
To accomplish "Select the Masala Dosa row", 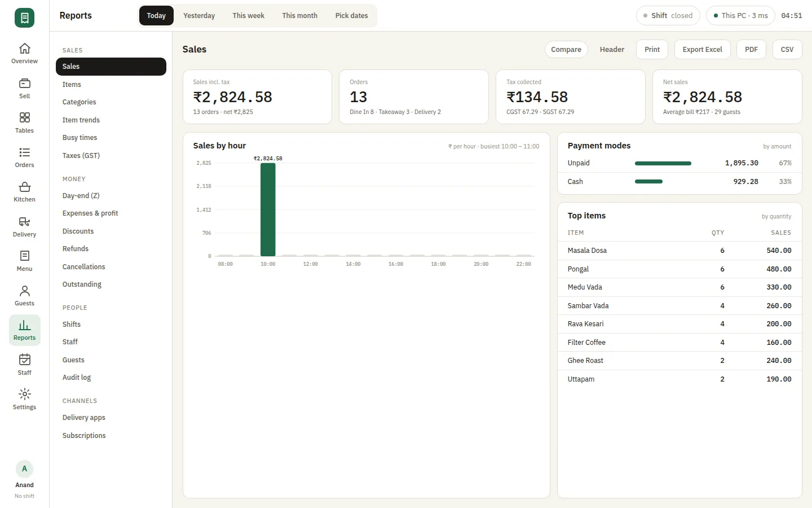I will 679,251.
